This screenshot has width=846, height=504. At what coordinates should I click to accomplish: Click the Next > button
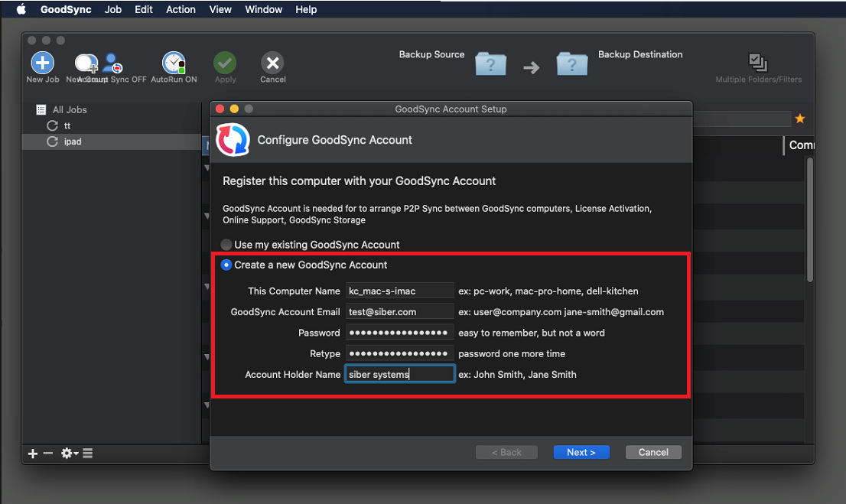[x=581, y=452]
